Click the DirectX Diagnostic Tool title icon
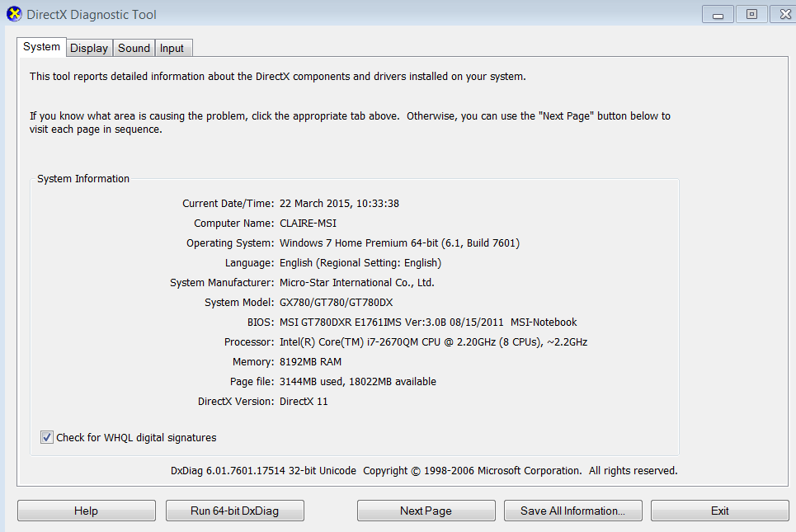Image resolution: width=796 pixels, height=532 pixels. tap(14, 14)
